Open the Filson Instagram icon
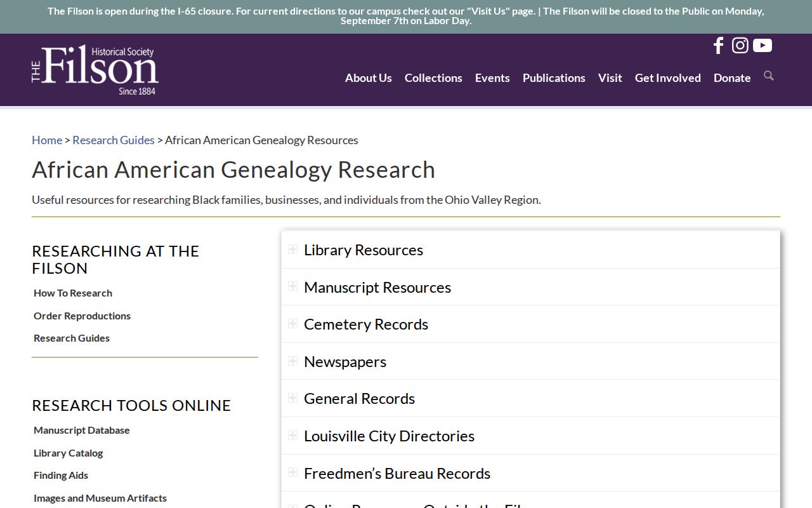The width and height of the screenshot is (812, 508). [740, 45]
